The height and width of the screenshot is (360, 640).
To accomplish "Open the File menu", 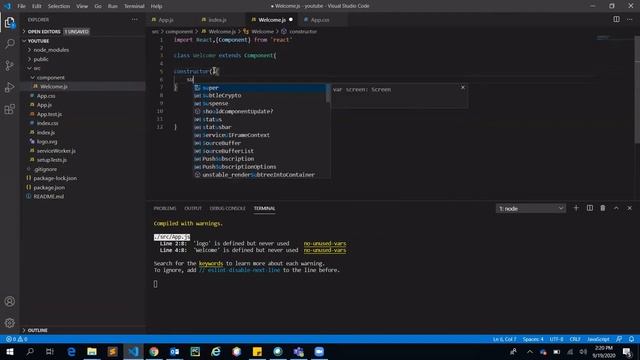I will tap(22, 6).
